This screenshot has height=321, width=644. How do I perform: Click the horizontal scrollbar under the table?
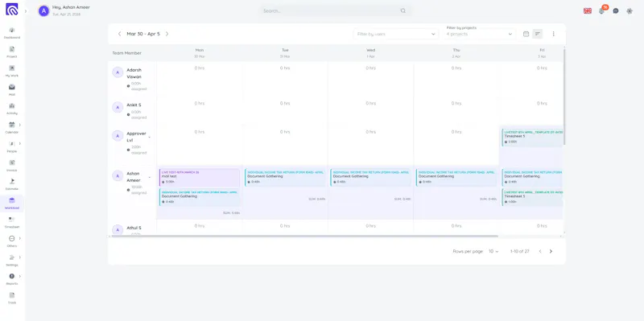coord(304,237)
